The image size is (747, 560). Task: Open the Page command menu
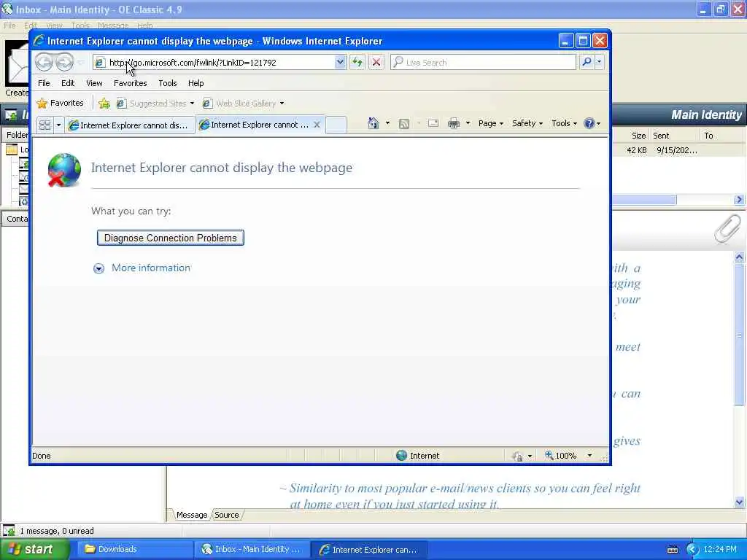(x=491, y=123)
